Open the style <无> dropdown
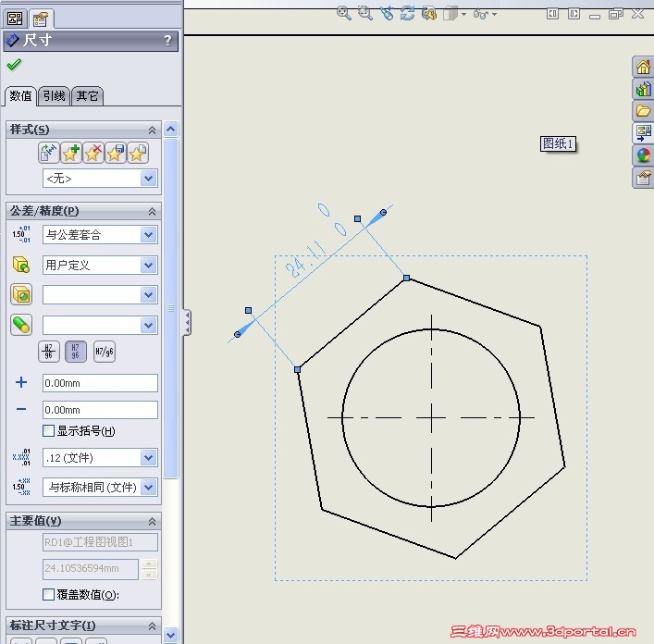654x644 pixels. point(149,179)
